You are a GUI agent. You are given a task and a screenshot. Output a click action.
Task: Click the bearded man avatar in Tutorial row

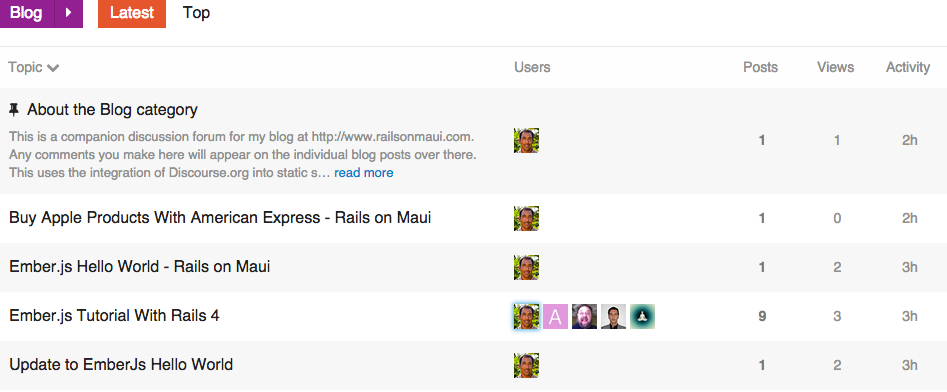tap(584, 316)
